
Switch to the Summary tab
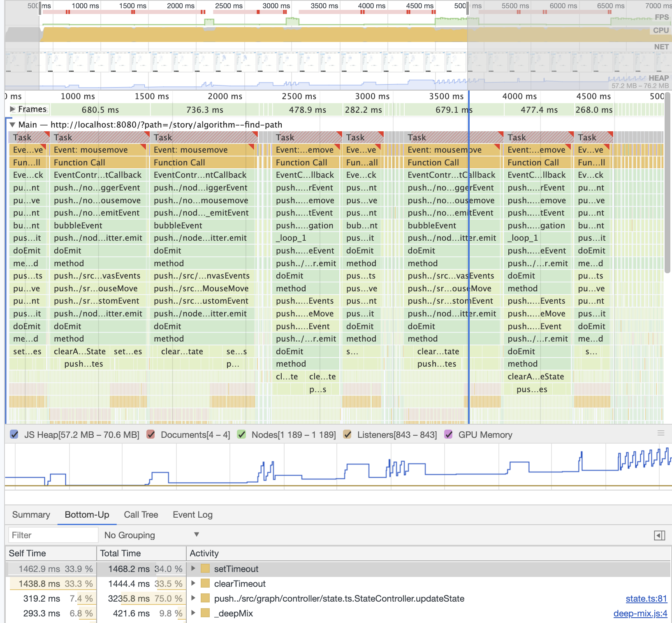[31, 514]
